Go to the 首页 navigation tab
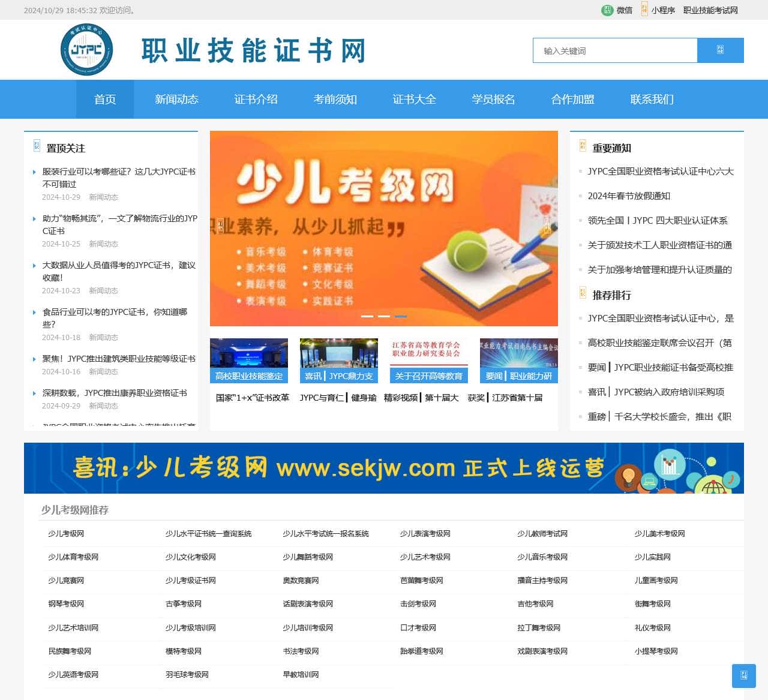 point(105,99)
